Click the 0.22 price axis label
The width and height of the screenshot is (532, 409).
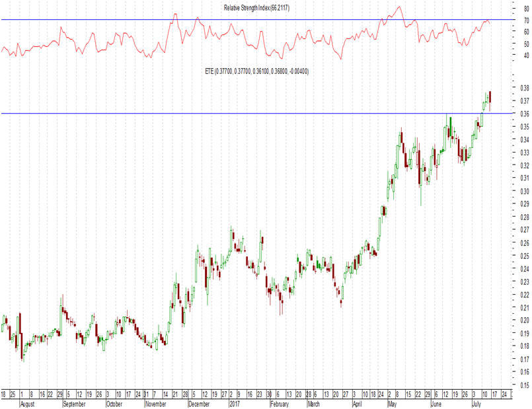click(x=525, y=295)
